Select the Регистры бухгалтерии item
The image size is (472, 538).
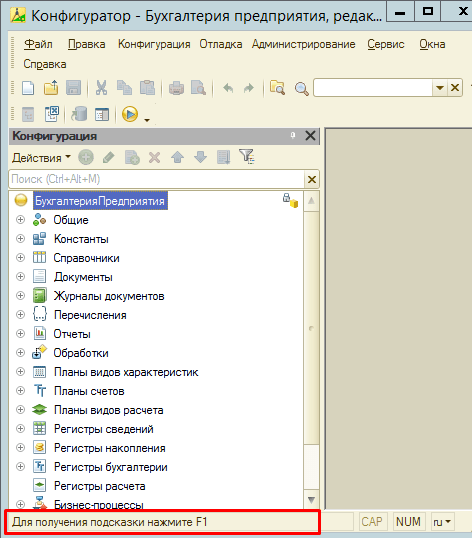tap(111, 467)
